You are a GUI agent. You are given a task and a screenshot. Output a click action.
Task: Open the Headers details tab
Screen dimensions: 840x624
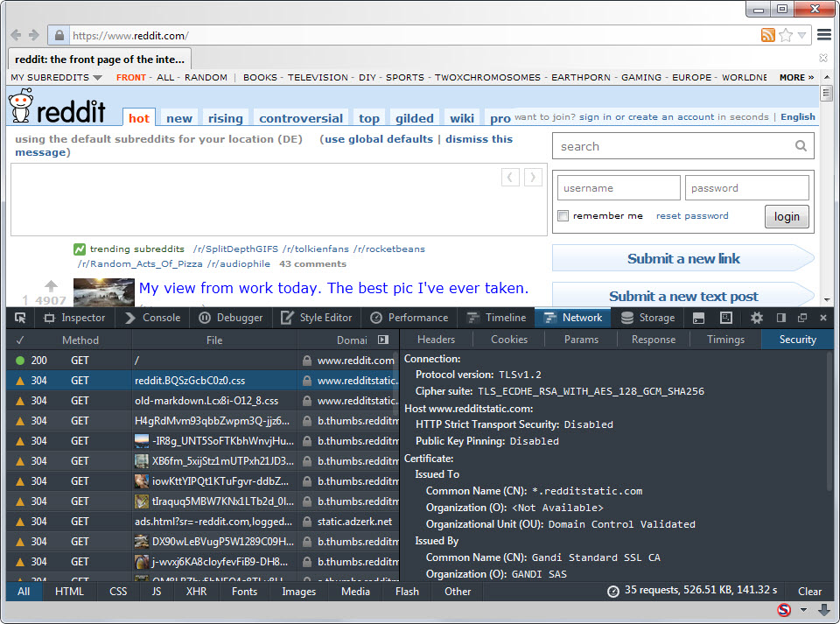point(436,340)
